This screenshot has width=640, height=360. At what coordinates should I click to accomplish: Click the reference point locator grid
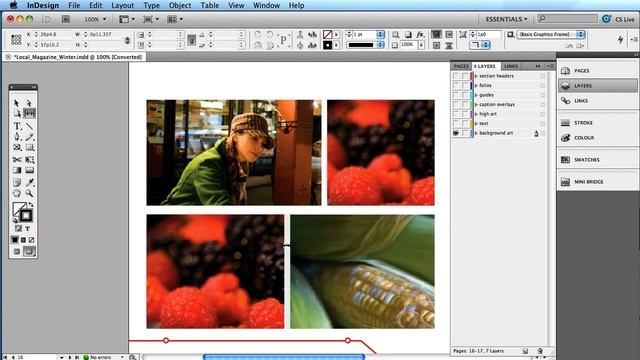coord(16,40)
